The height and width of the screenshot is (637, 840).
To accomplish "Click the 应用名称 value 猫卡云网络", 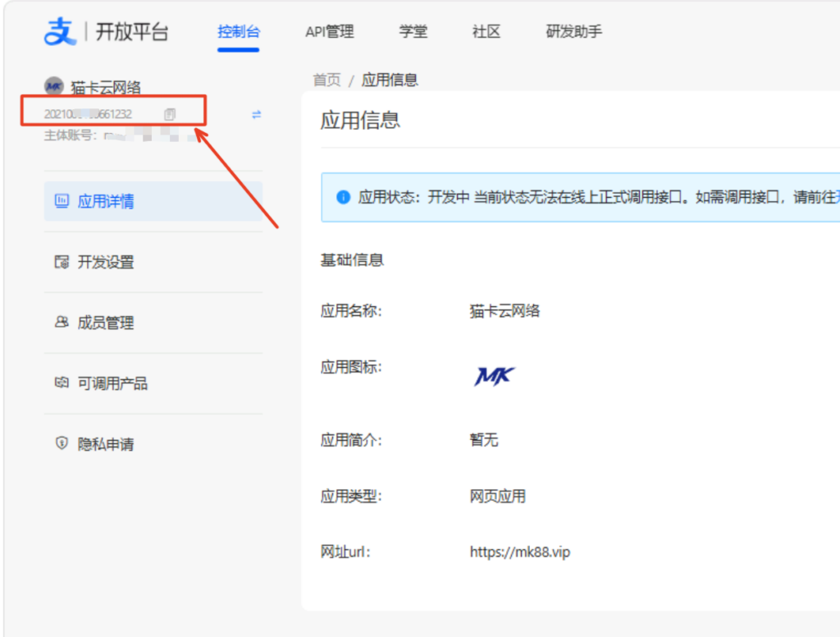I will [504, 311].
